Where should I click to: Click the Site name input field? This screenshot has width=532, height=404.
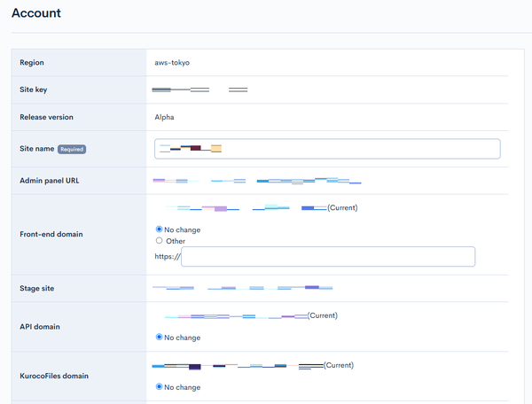(x=327, y=149)
